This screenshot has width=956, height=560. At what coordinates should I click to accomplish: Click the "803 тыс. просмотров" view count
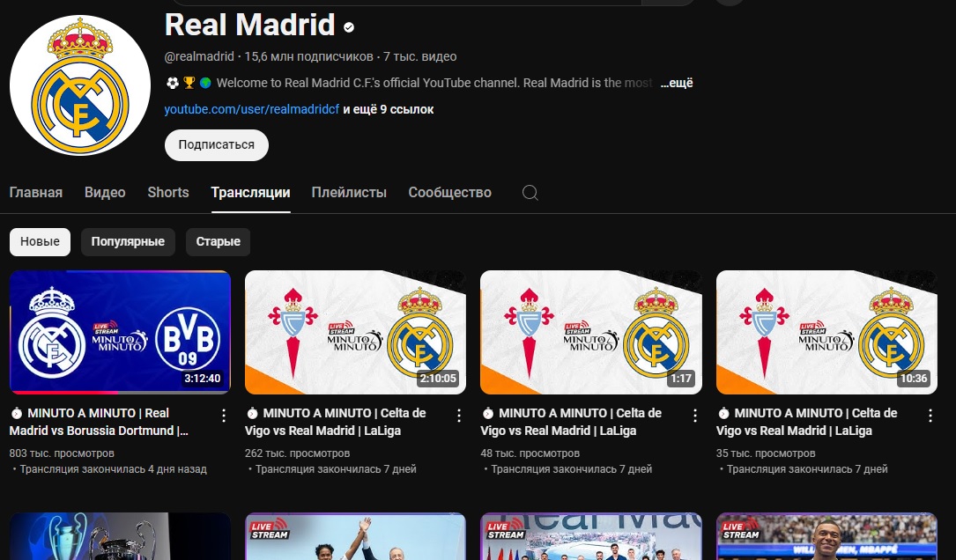[x=62, y=453]
